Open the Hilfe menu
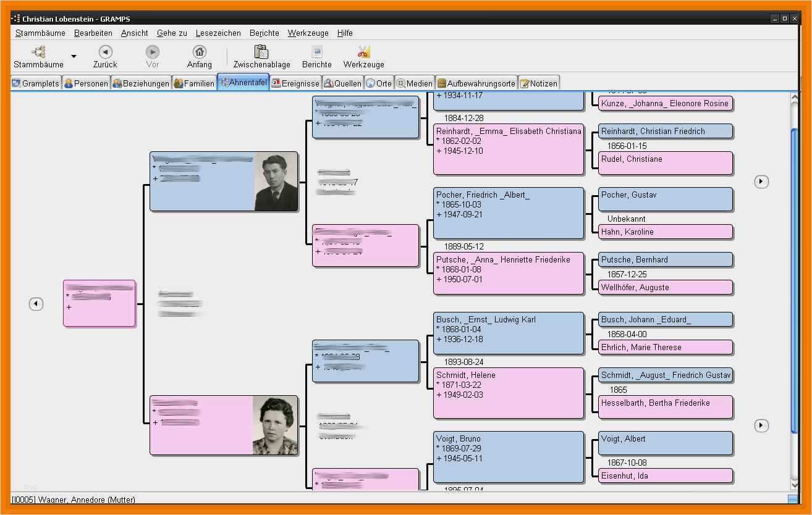 pyautogui.click(x=345, y=33)
